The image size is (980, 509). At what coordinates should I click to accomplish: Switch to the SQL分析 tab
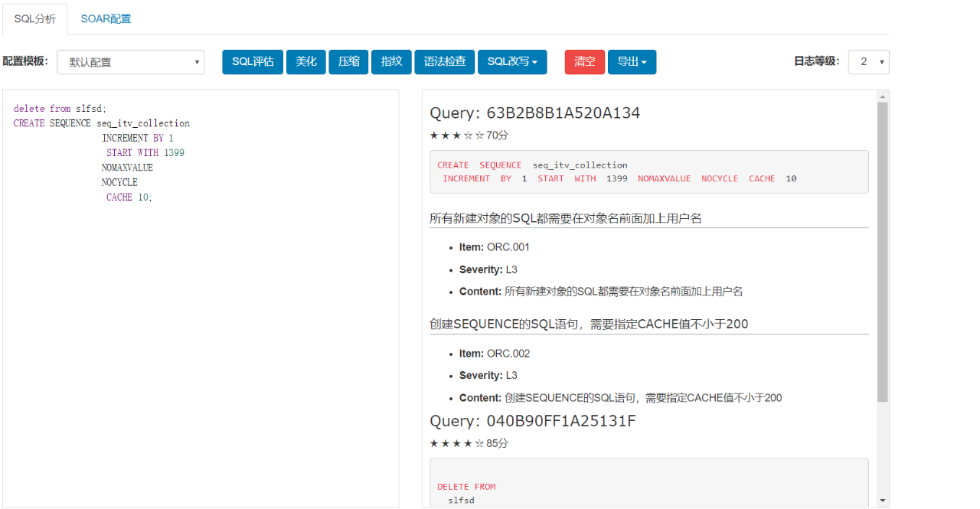[35, 19]
